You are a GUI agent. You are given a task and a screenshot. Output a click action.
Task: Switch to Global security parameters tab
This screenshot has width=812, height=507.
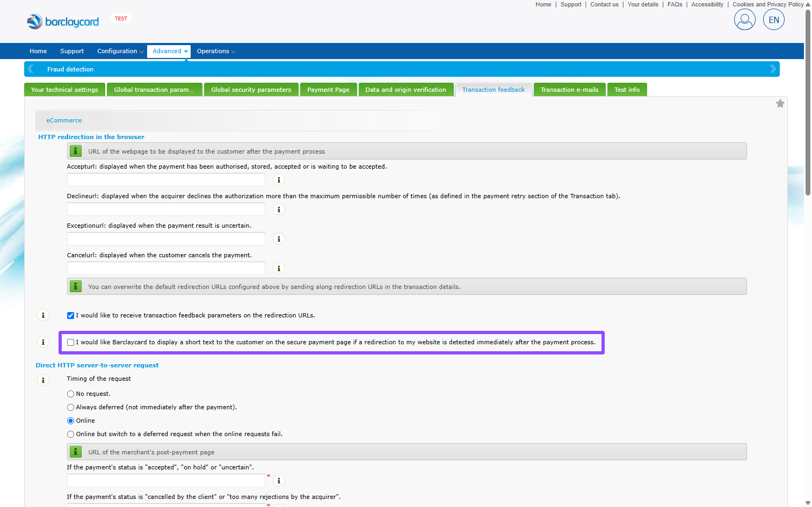coord(251,90)
